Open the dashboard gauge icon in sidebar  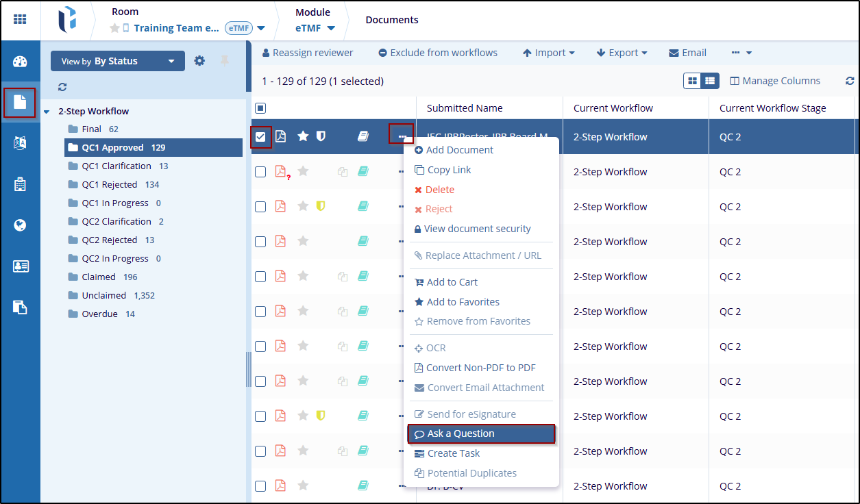[x=20, y=62]
